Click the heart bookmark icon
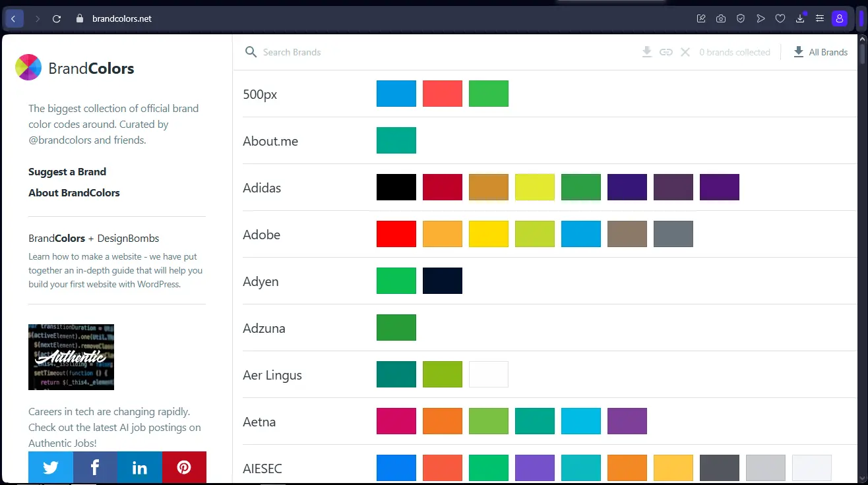The height and width of the screenshot is (485, 868). click(780, 18)
